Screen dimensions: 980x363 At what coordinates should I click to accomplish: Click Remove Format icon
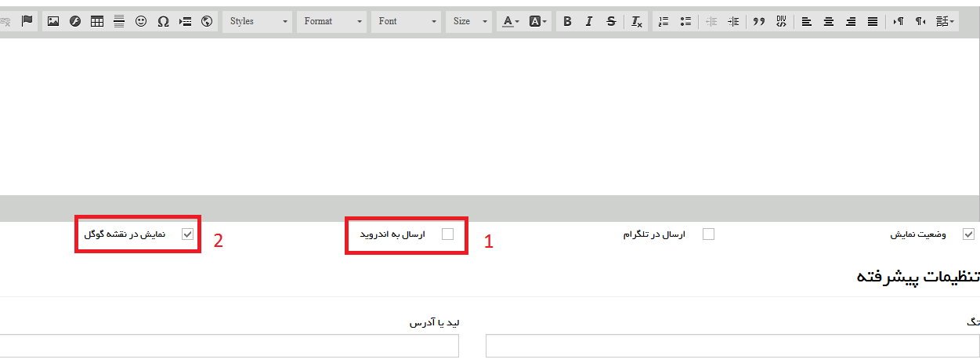[x=637, y=21]
